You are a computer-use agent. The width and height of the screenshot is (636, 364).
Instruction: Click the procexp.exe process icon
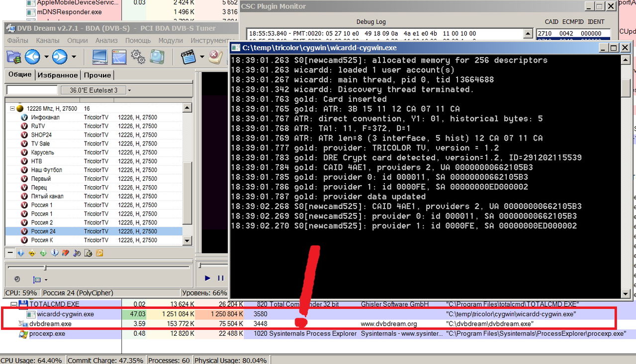coord(23,334)
